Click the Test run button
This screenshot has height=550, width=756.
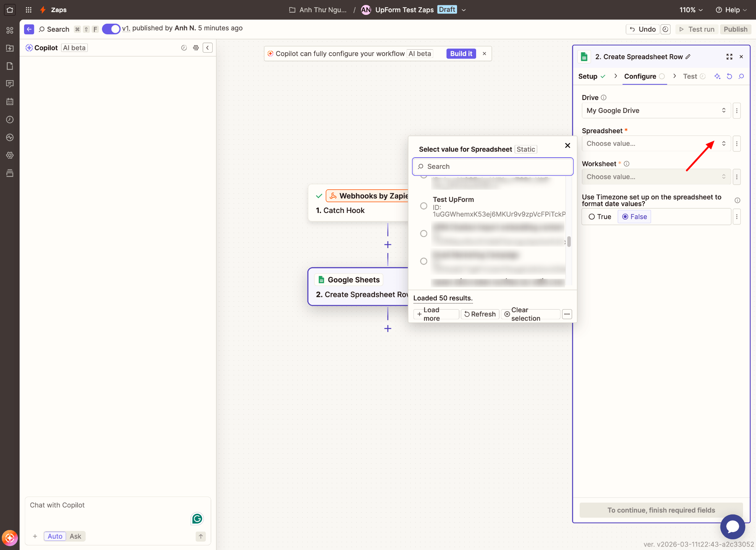[697, 29]
